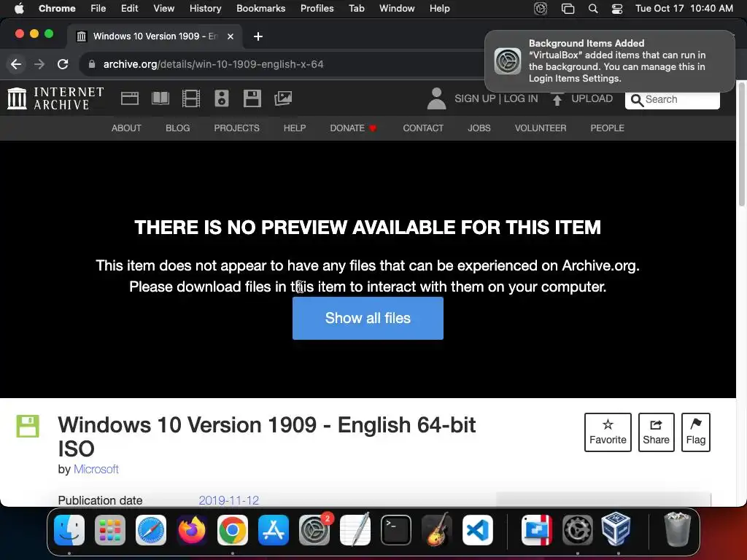747x560 pixels.
Task: Launch GarageBand from the Dock
Action: (x=437, y=530)
